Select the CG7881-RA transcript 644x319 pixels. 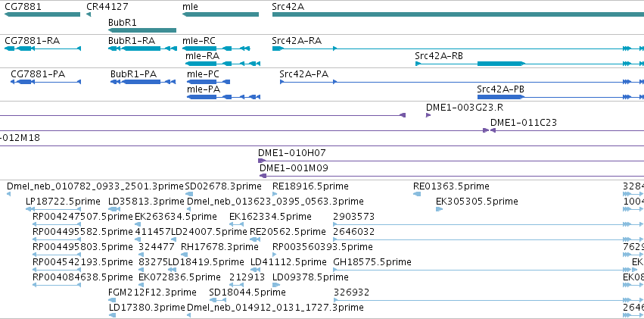[42, 48]
